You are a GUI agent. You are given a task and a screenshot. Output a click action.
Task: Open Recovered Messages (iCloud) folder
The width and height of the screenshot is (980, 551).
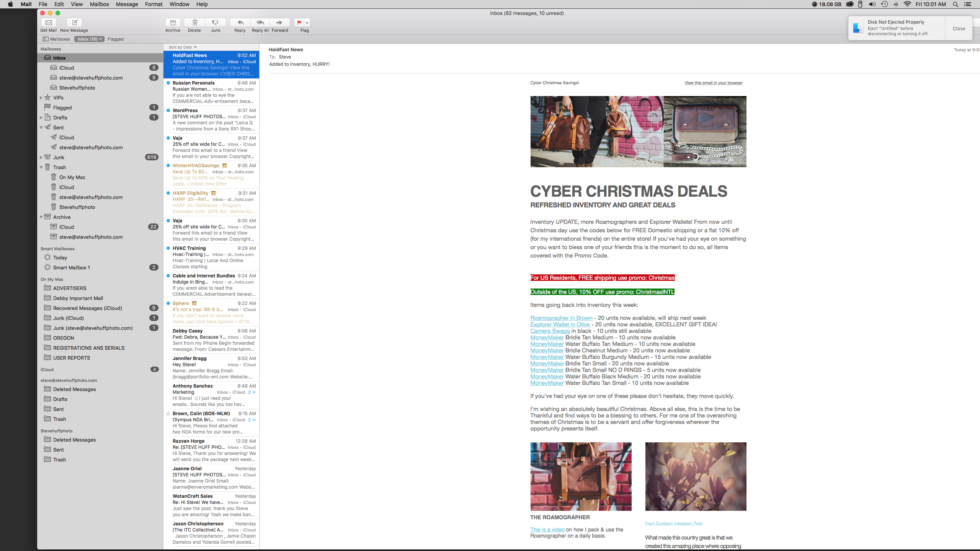coord(100,308)
